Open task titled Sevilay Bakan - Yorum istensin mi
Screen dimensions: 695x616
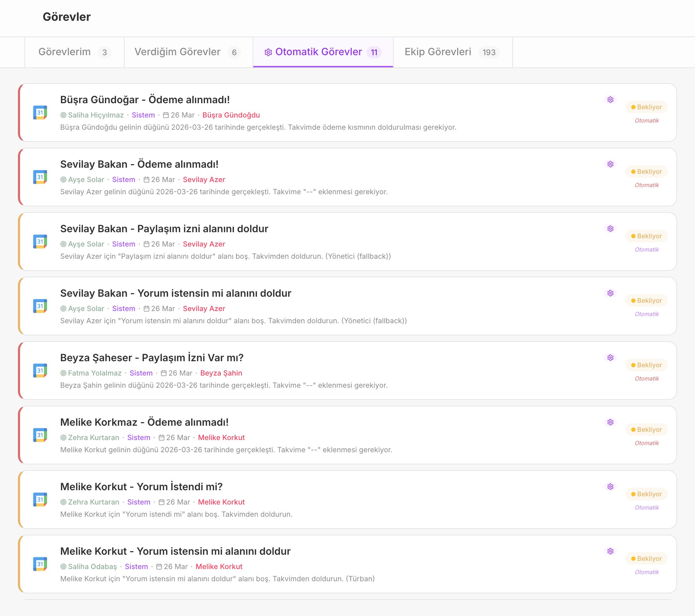point(176,293)
